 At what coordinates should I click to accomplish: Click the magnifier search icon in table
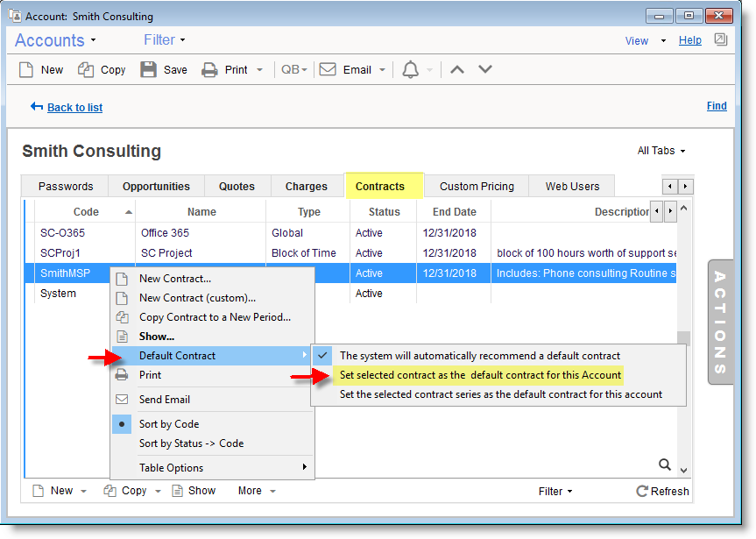point(665,465)
